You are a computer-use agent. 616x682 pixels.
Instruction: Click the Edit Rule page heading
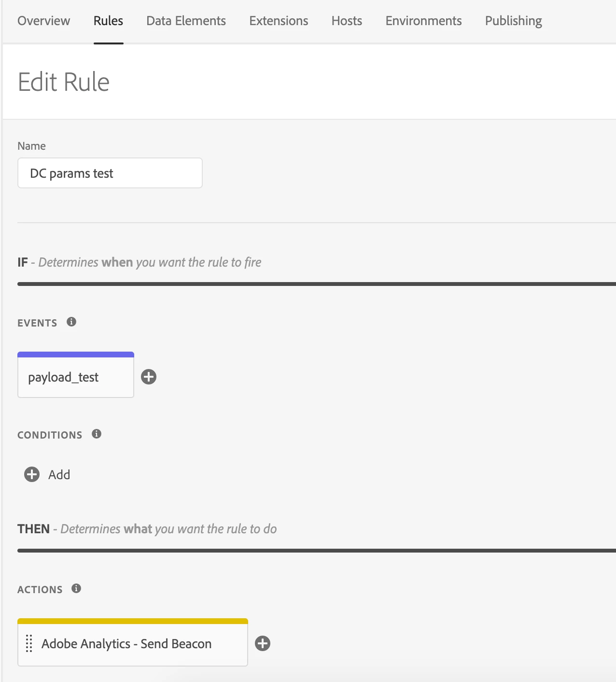tap(64, 82)
